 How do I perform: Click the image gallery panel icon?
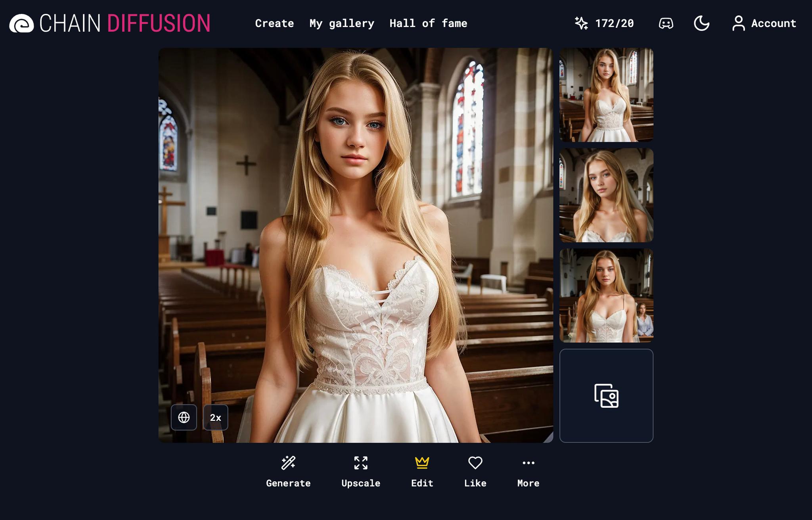pyautogui.click(x=606, y=395)
